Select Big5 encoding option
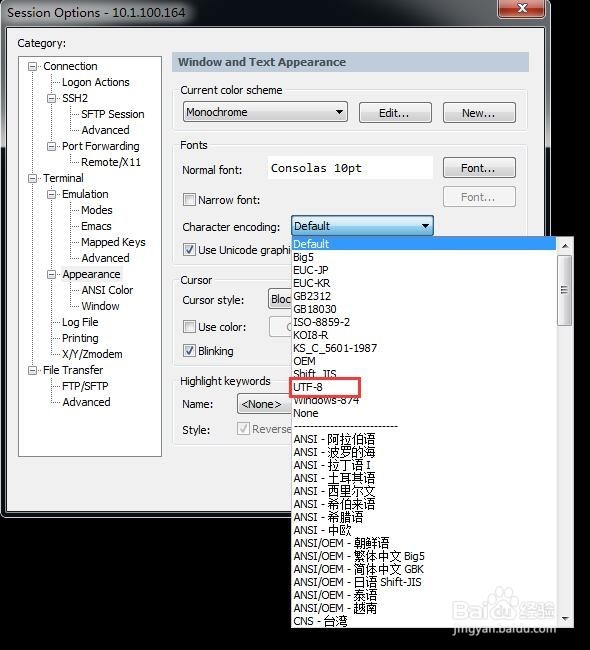Screen dimensions: 590x650 (424, 257)
